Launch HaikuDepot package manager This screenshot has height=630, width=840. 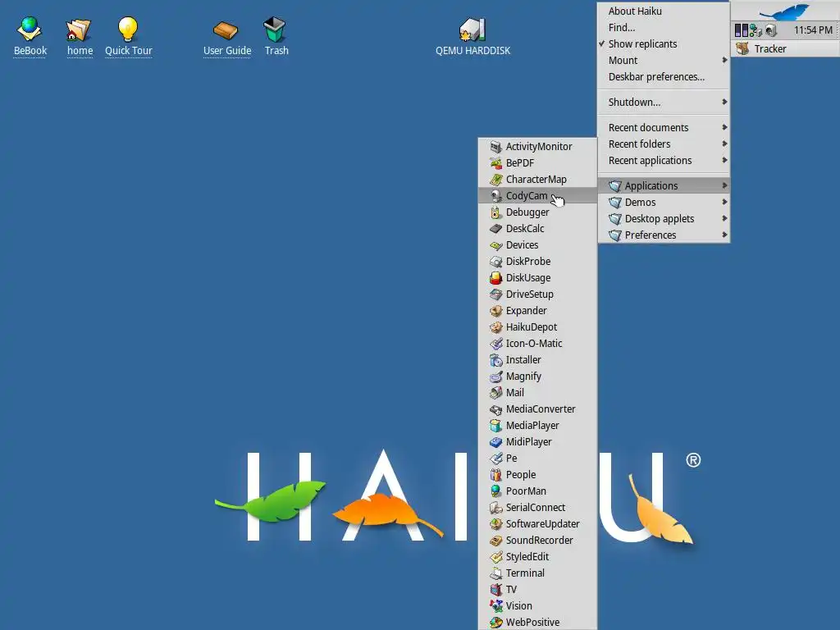point(537,326)
